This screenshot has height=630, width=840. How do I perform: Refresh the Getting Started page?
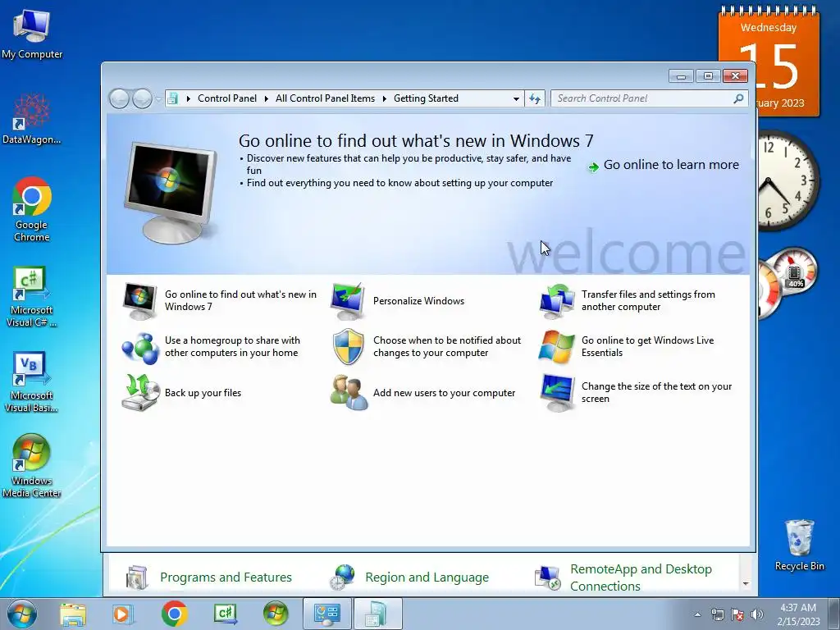535,98
